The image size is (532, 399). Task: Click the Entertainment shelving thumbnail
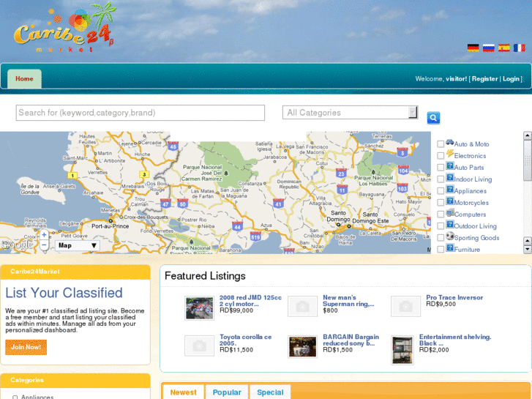[x=402, y=350]
